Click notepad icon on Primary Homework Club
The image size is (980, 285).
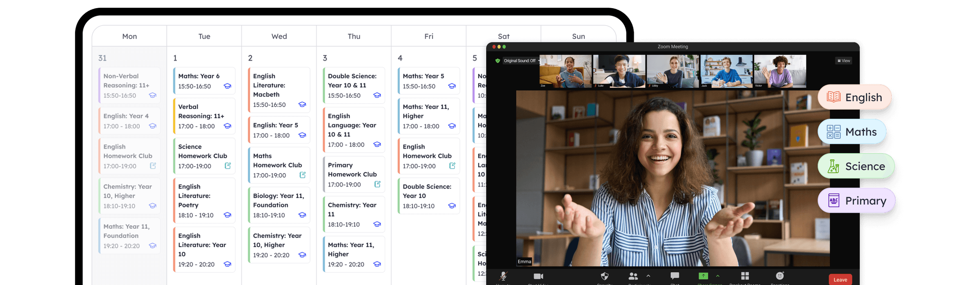pos(377,184)
